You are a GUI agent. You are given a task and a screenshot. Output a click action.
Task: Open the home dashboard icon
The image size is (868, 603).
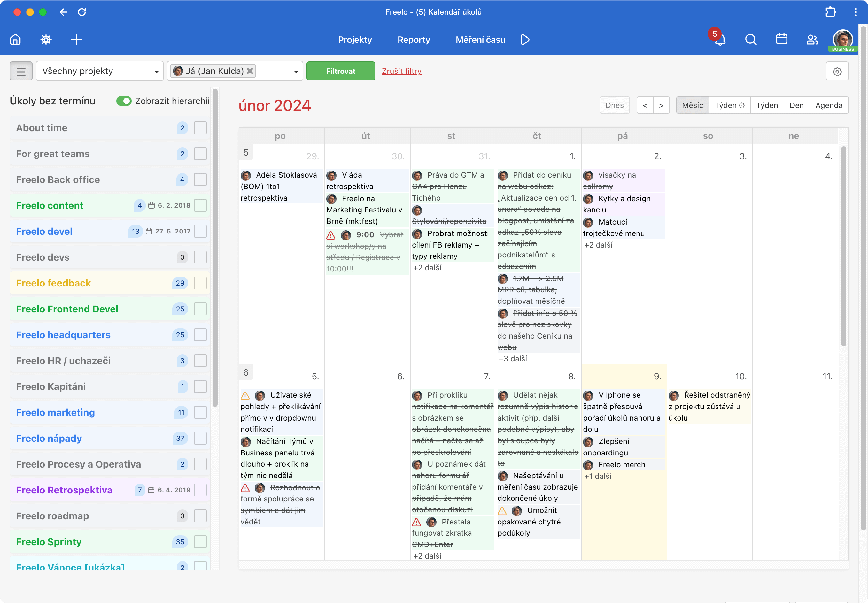tap(15, 40)
